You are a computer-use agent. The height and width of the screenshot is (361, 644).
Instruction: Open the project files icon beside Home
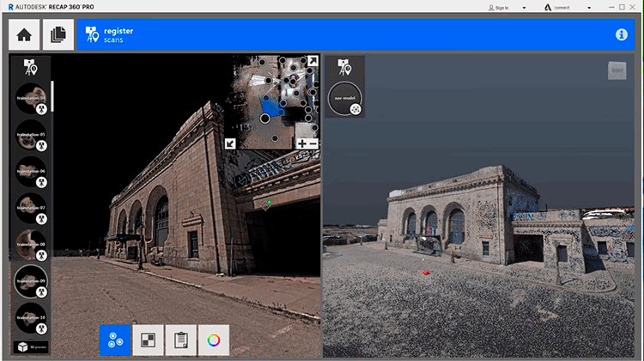click(58, 34)
